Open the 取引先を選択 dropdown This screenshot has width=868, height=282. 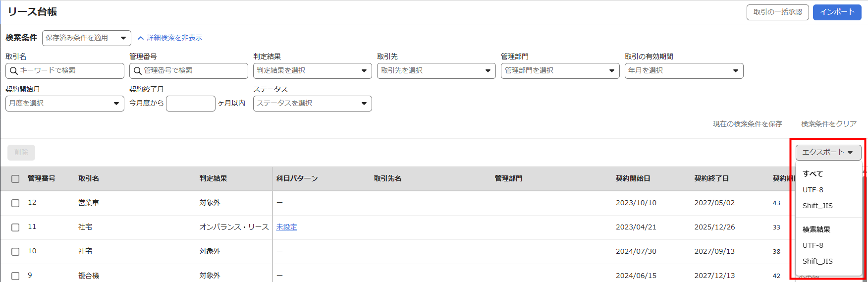coord(436,71)
